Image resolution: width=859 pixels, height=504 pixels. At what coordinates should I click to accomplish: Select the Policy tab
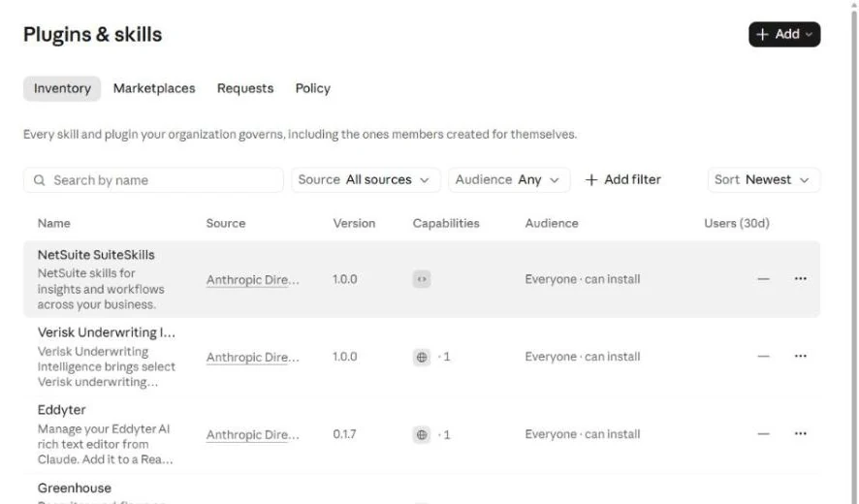(313, 88)
